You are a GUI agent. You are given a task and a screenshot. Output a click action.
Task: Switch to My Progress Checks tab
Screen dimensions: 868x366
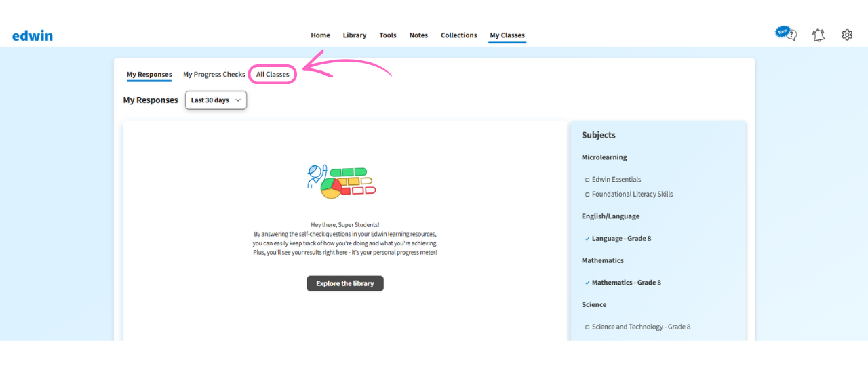click(x=214, y=75)
